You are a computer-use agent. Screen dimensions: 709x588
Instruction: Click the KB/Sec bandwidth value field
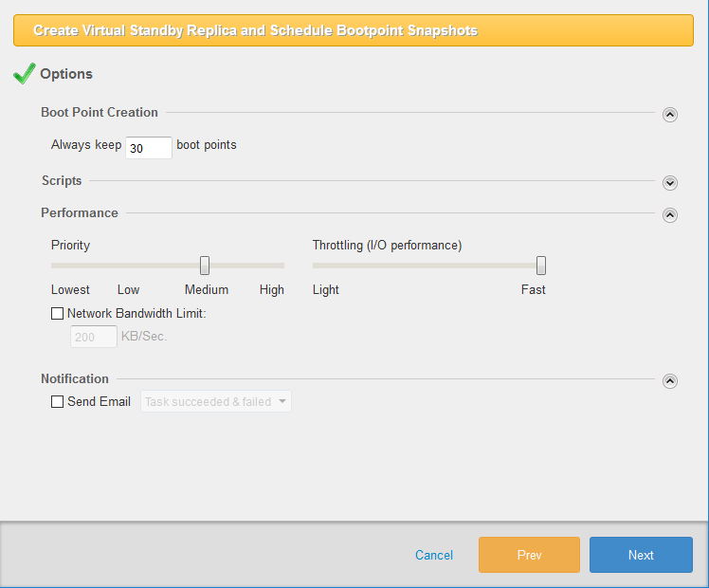[93, 337]
